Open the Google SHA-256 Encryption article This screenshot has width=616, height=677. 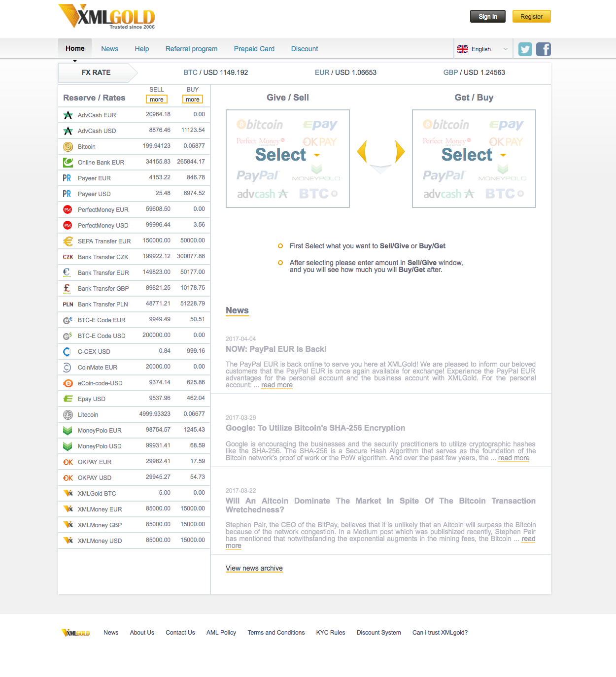coord(315,428)
